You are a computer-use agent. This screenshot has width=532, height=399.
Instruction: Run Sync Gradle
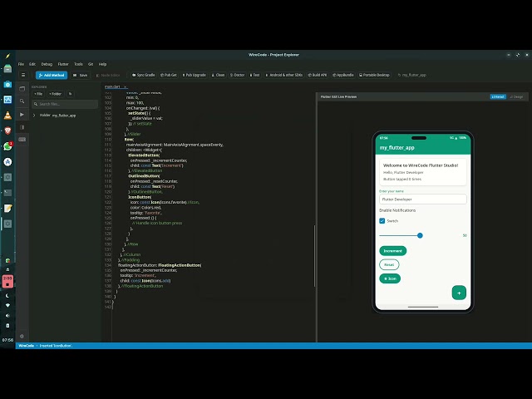143,75
